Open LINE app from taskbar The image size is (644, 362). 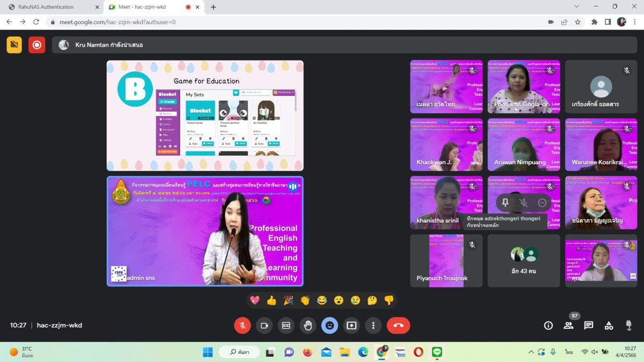point(437,352)
